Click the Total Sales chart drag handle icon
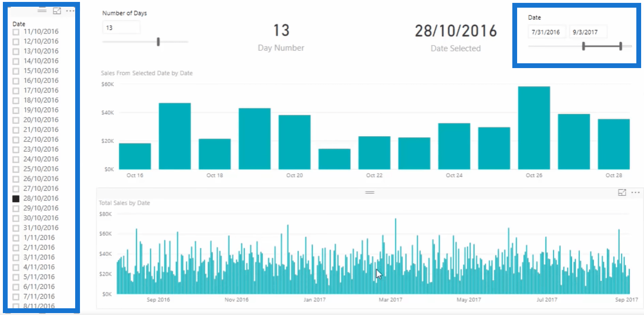The image size is (644, 315). click(370, 192)
